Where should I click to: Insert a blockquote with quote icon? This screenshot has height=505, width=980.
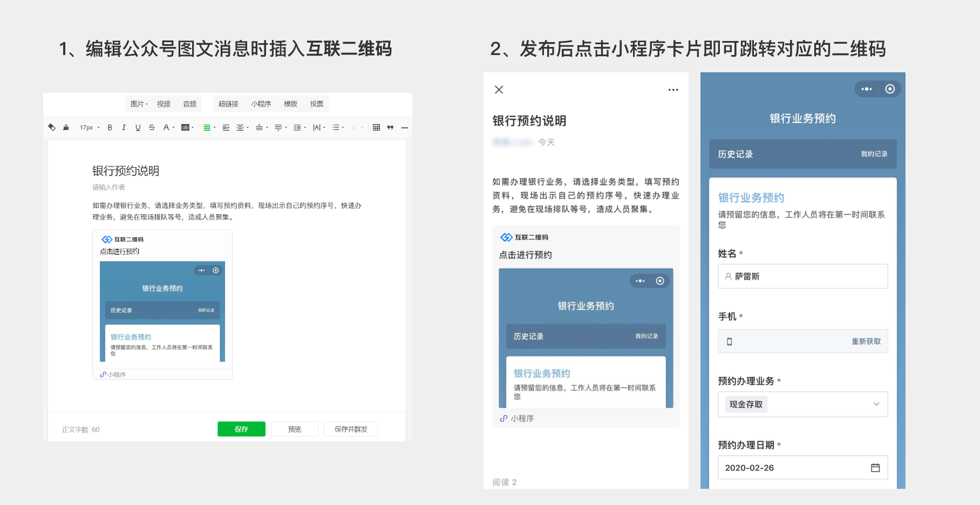390,128
